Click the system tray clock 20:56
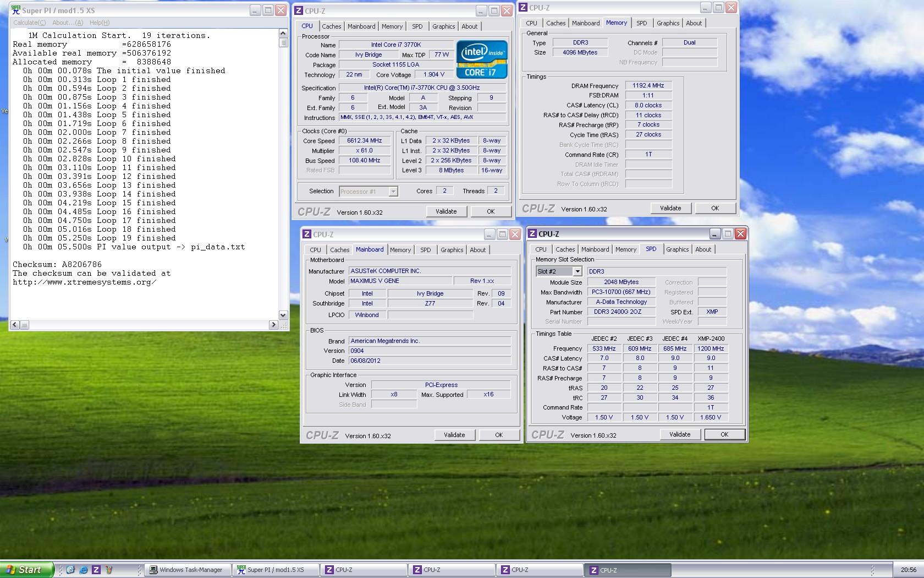 click(x=908, y=570)
